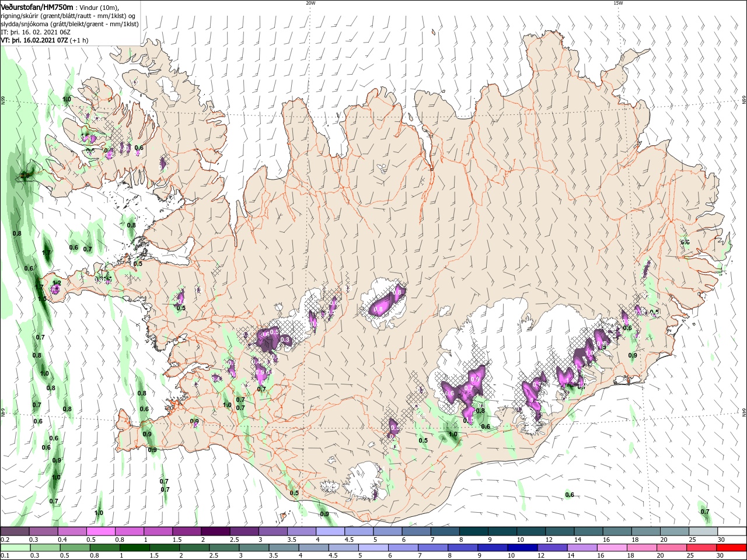Click the light periwinkle swatch between 4 and 4.5, upper row

pos(329,531)
